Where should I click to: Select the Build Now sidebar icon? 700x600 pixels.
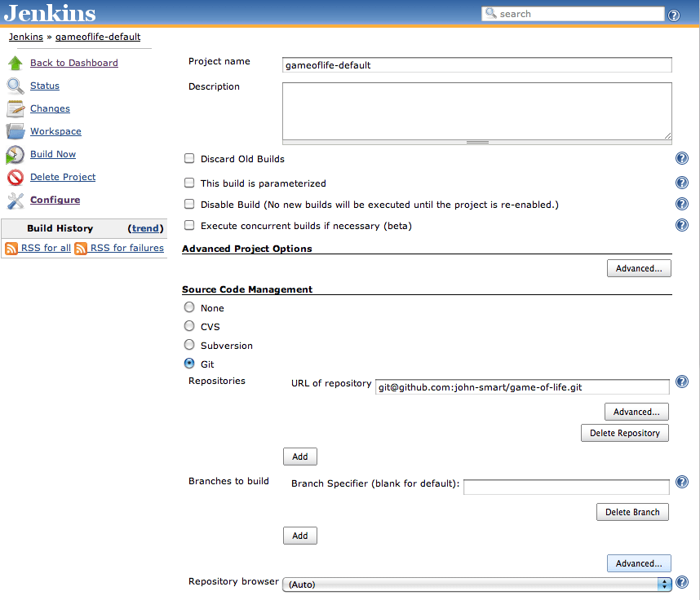tap(16, 154)
